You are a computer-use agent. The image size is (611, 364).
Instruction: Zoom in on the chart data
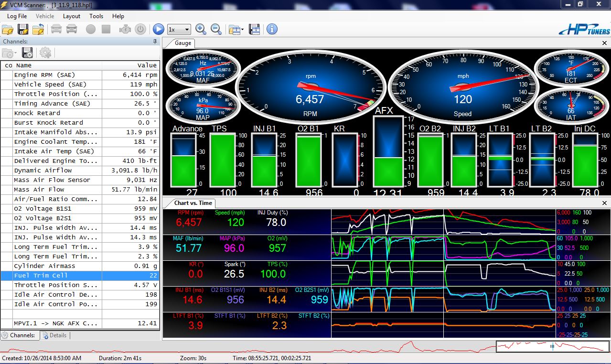pos(201,29)
